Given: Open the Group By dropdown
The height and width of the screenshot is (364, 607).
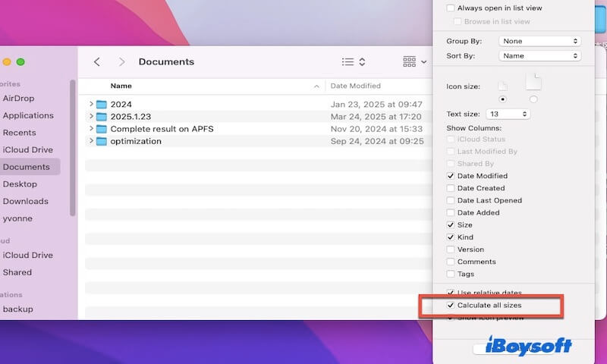Looking at the screenshot, I should tap(540, 41).
